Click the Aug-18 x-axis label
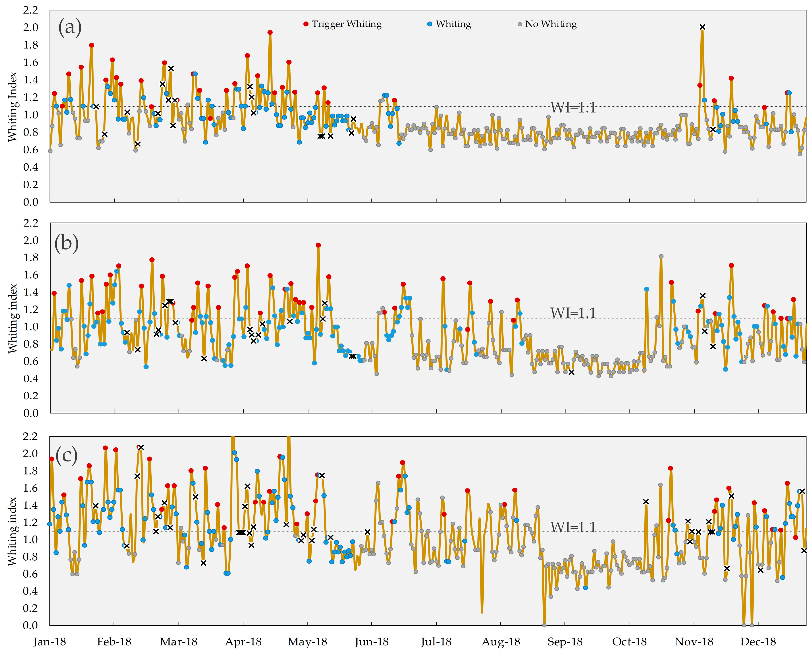This screenshot has width=812, height=656. (x=501, y=642)
